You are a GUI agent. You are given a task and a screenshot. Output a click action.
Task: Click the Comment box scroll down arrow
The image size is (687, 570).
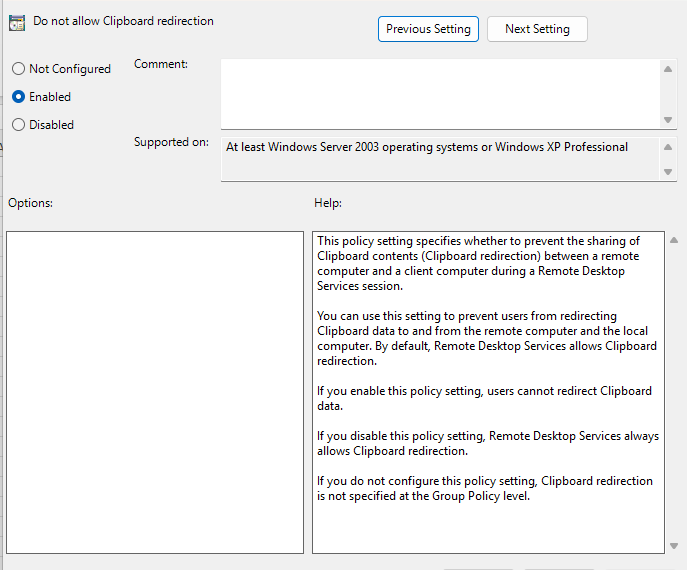click(x=668, y=120)
